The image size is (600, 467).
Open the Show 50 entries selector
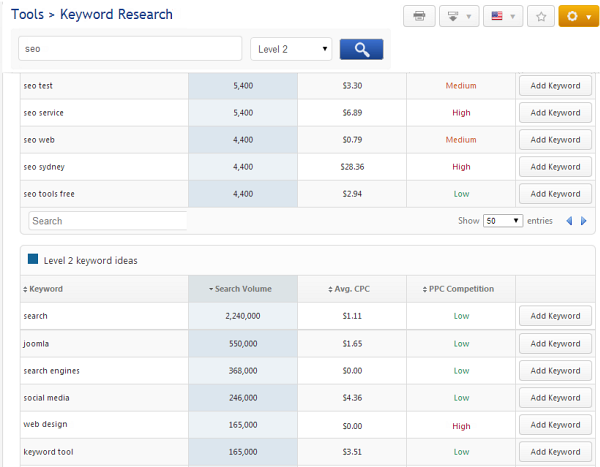(x=503, y=221)
